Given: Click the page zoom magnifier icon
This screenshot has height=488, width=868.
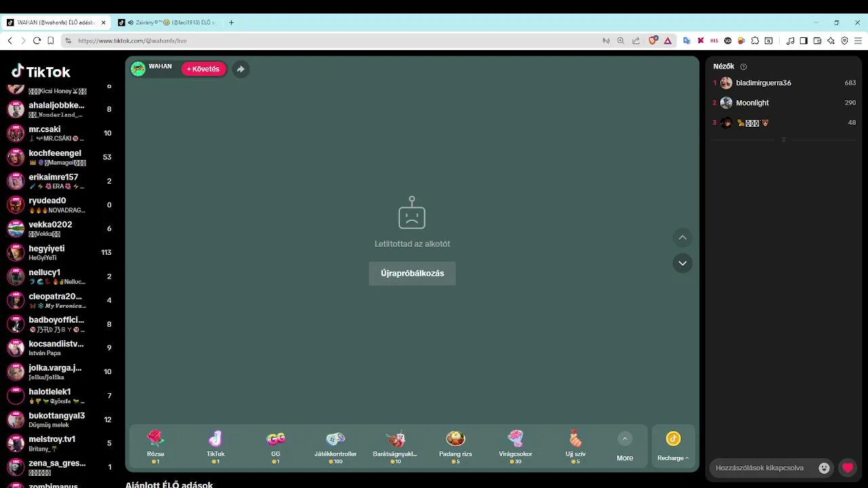Looking at the screenshot, I should [x=620, y=41].
